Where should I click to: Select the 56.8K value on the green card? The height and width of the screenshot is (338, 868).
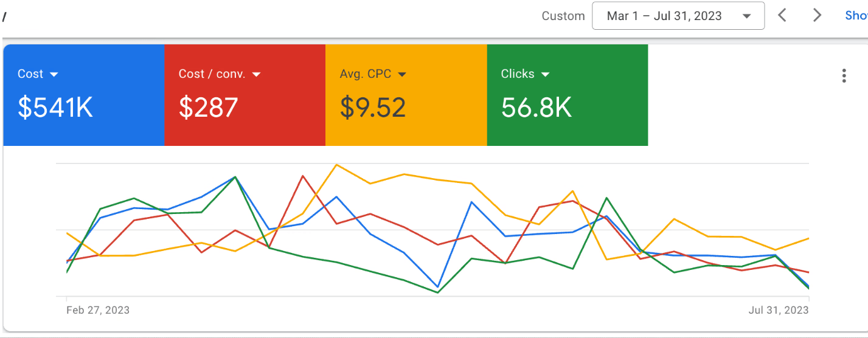pyautogui.click(x=536, y=108)
